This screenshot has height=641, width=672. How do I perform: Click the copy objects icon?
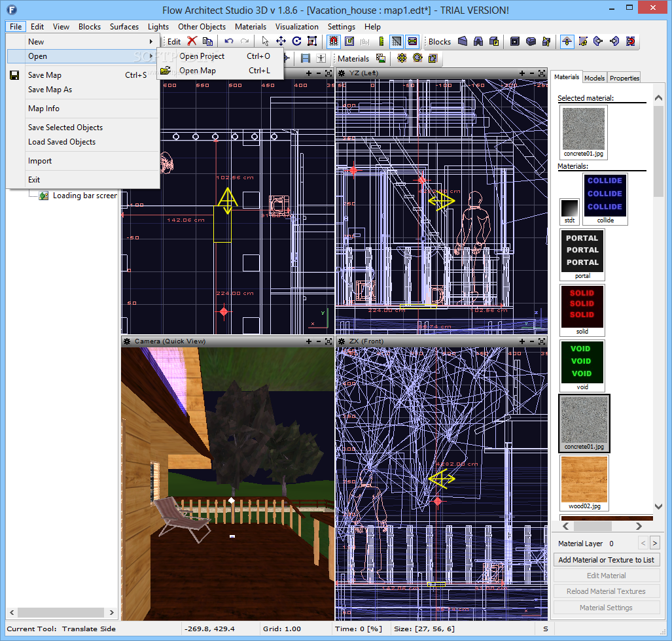(x=207, y=41)
